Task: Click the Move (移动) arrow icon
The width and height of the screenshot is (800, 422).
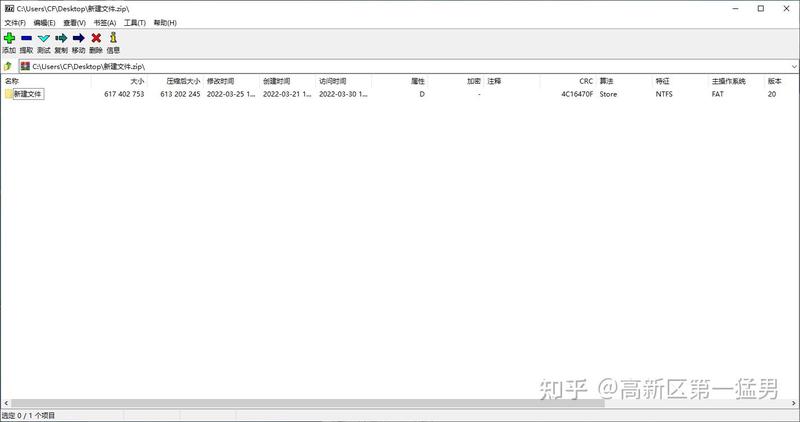Action: pos(79,38)
